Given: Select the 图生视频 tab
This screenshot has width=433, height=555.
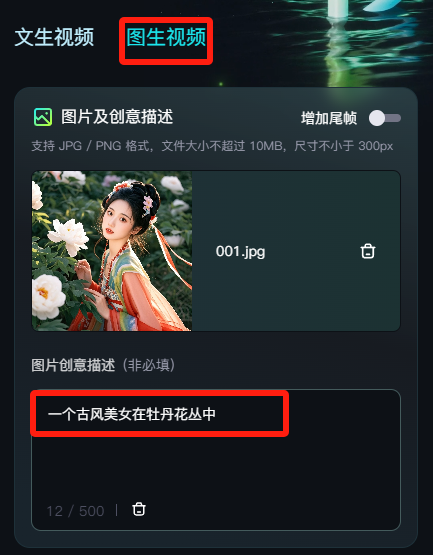Looking at the screenshot, I should 166,37.
